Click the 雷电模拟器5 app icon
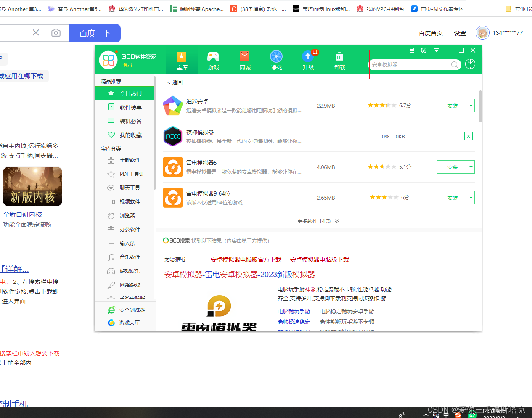The image size is (532, 418). click(173, 167)
